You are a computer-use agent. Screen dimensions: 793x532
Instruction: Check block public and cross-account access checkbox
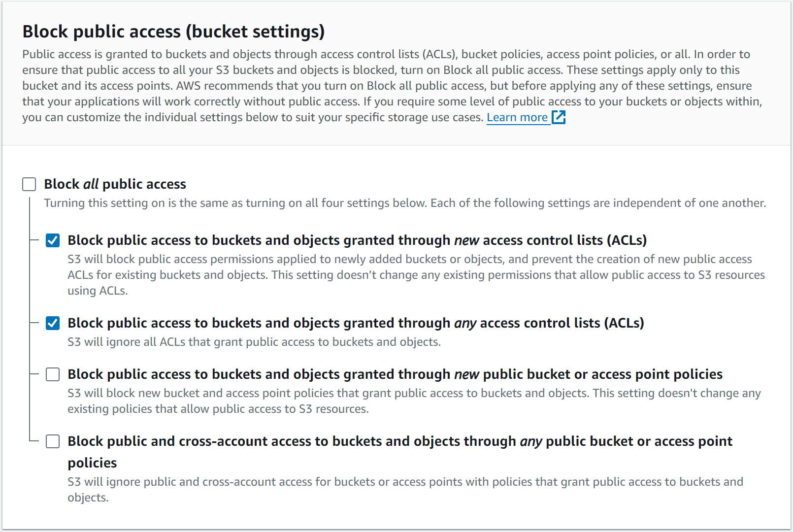53,441
